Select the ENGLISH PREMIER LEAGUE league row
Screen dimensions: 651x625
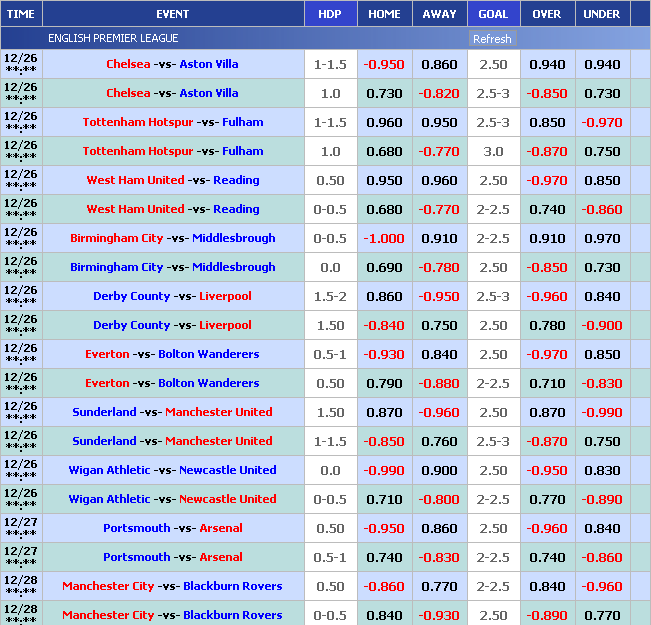pos(113,38)
